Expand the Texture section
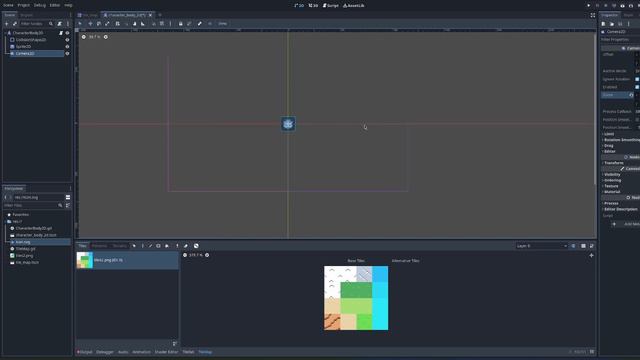The width and height of the screenshot is (640, 360). (611, 186)
